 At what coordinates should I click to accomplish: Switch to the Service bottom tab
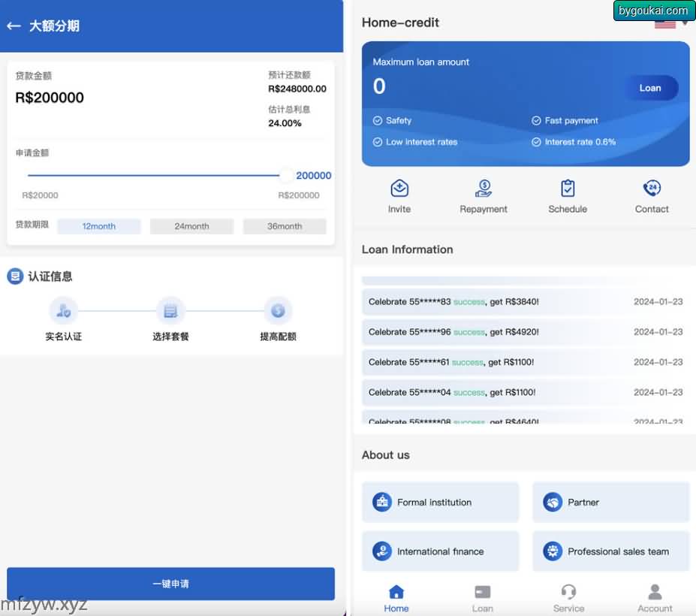[x=568, y=599]
